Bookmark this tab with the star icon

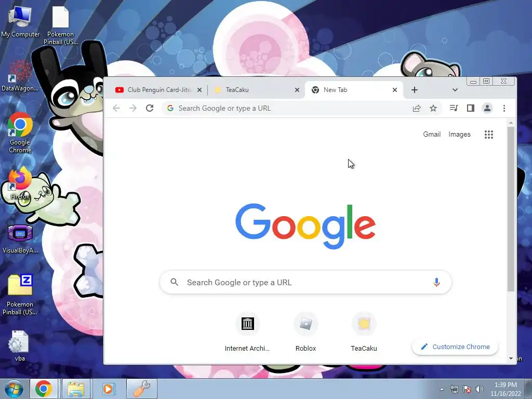(x=433, y=108)
